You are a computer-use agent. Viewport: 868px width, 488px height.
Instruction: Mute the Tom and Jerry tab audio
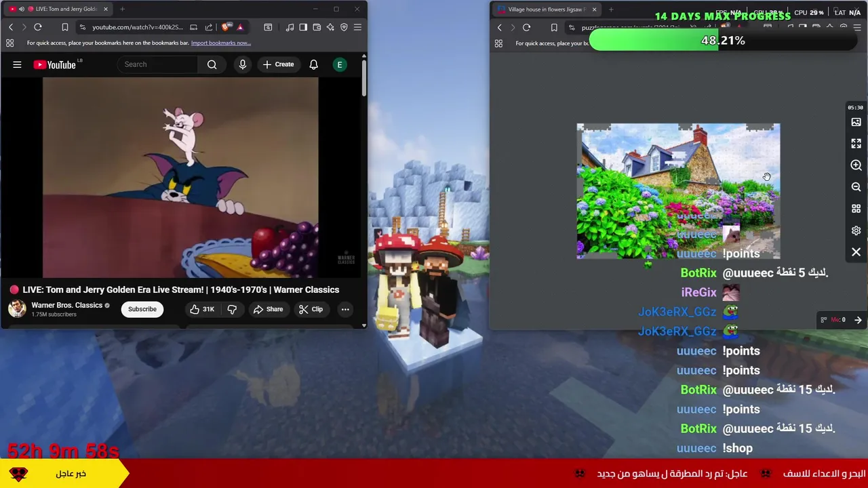(22, 9)
